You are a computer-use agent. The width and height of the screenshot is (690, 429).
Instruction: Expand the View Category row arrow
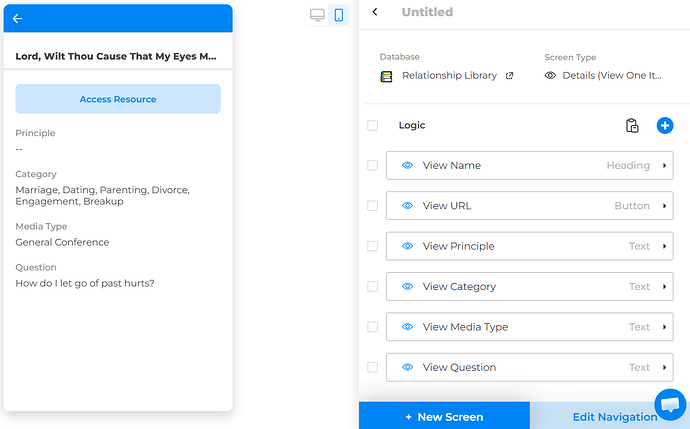[664, 286]
